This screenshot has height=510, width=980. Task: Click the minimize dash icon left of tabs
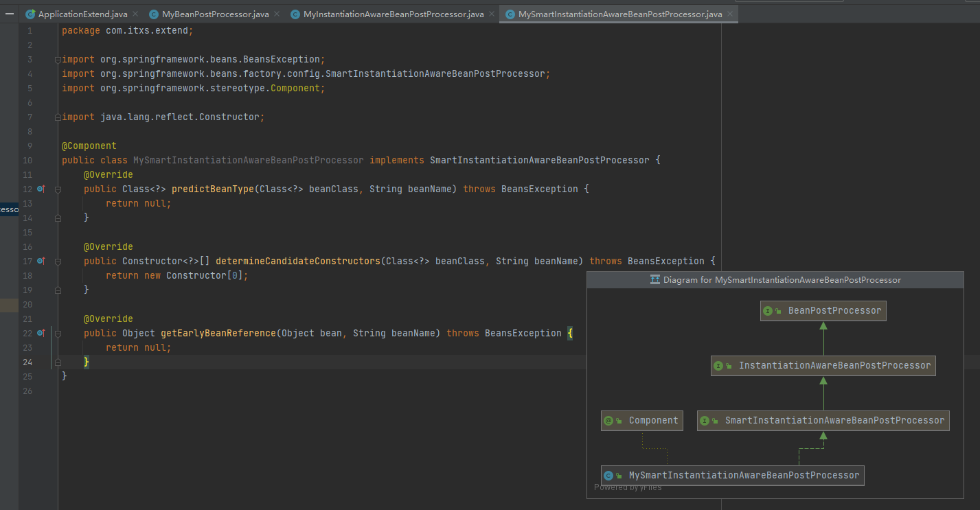[10, 13]
